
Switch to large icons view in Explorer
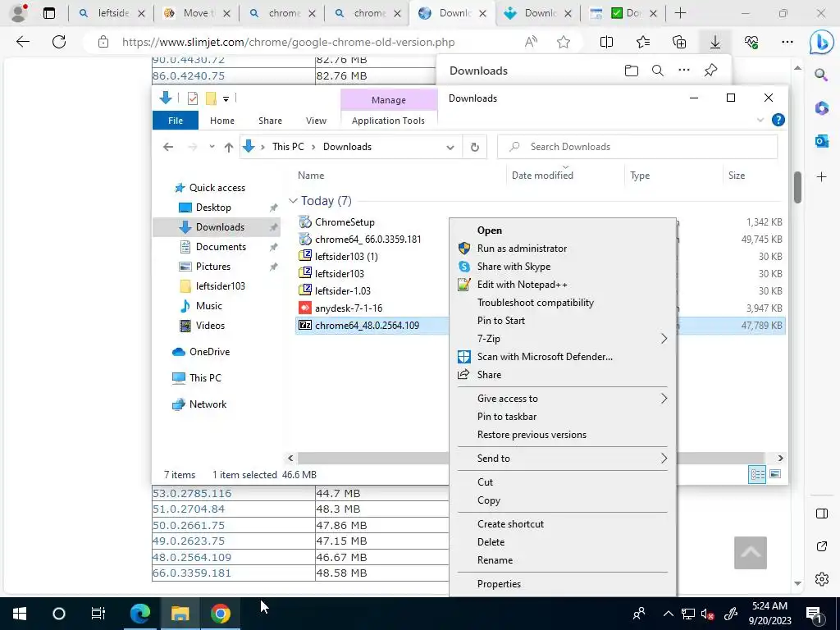pos(775,474)
